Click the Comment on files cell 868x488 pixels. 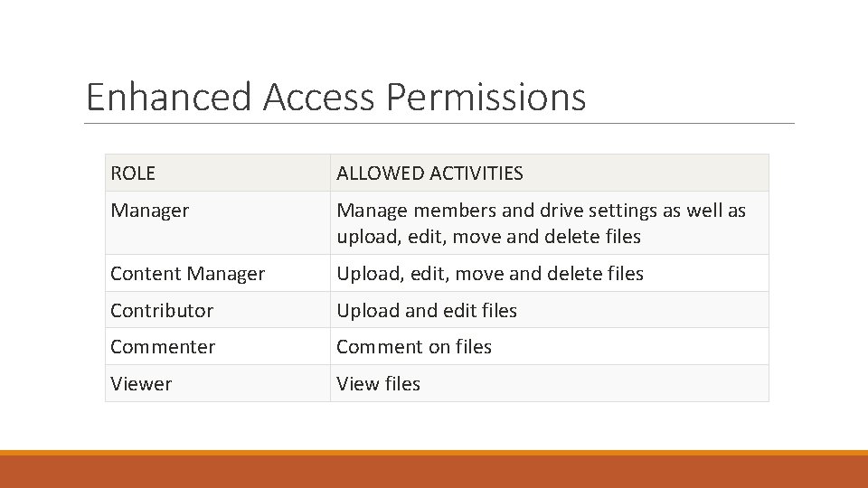pos(549,346)
